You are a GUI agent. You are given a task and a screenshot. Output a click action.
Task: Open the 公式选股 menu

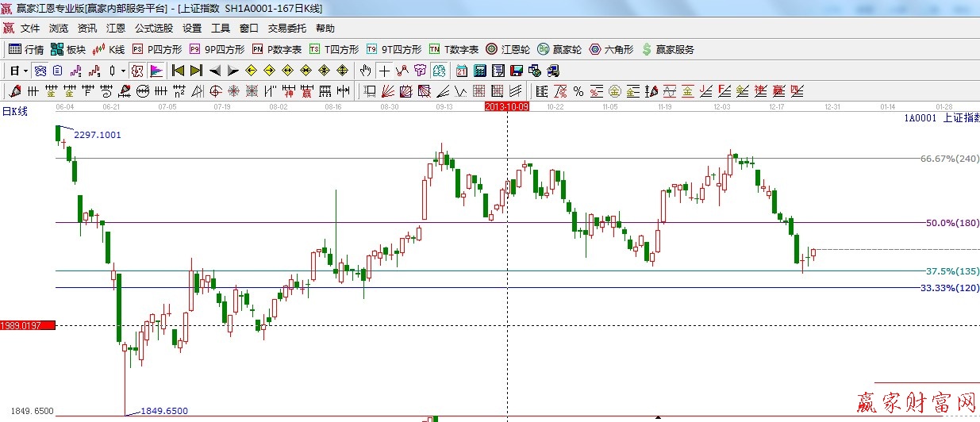[x=153, y=28]
